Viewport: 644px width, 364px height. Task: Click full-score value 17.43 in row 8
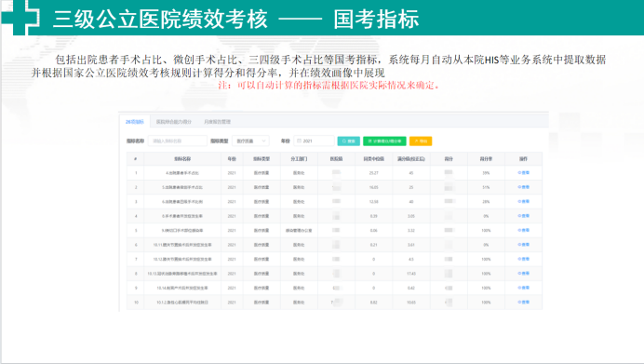click(411, 274)
